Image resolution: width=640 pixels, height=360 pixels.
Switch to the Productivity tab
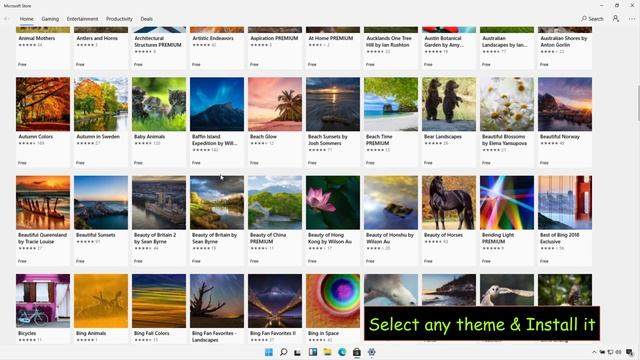click(x=119, y=19)
